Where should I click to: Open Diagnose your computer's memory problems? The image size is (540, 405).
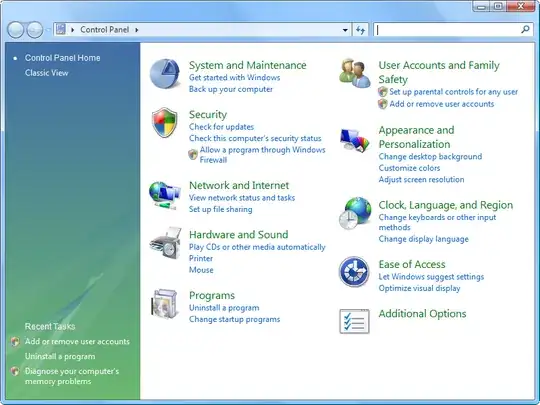(72, 376)
